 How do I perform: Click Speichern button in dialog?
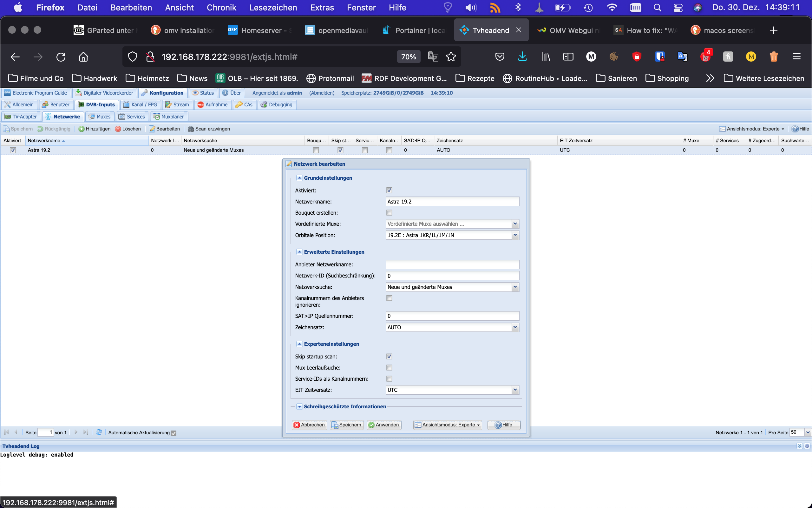click(x=347, y=425)
